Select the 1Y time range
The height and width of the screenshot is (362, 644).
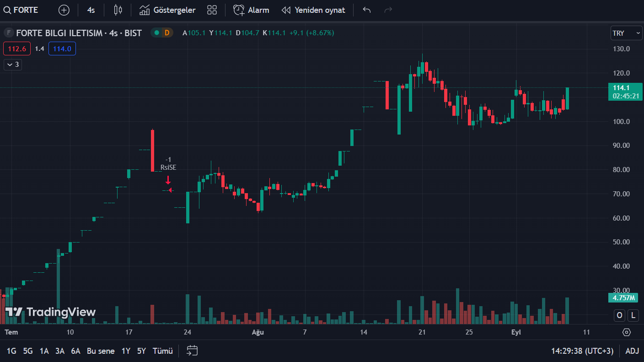pyautogui.click(x=126, y=351)
